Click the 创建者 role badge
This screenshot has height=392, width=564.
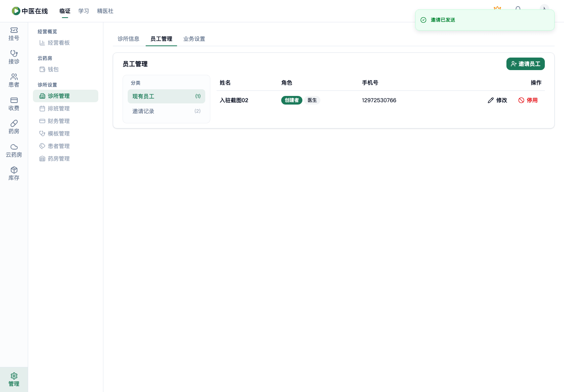(x=292, y=100)
